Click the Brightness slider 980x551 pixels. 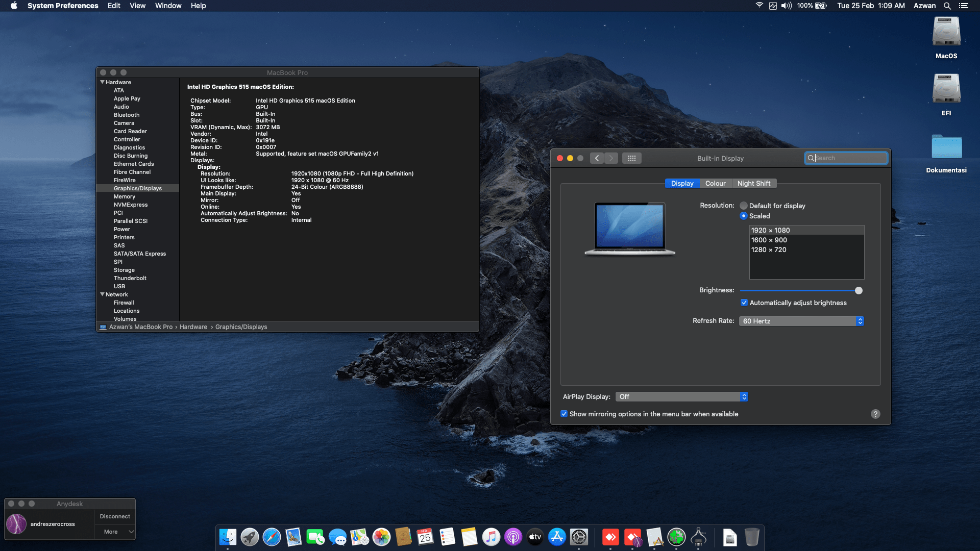pos(801,290)
